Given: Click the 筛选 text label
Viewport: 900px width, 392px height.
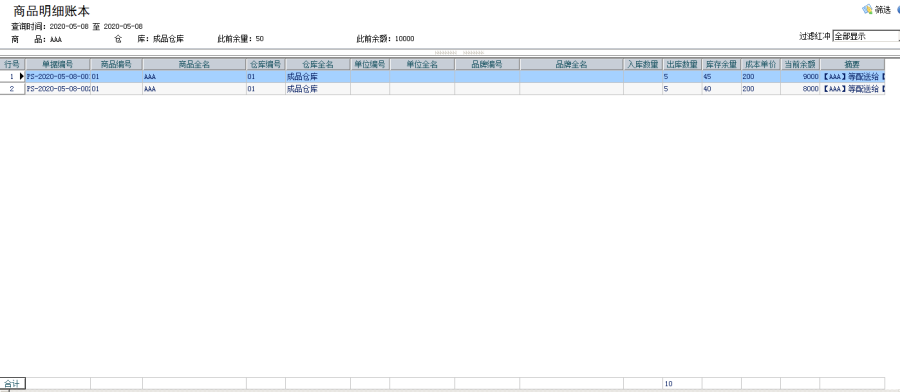Looking at the screenshot, I should click(x=882, y=10).
